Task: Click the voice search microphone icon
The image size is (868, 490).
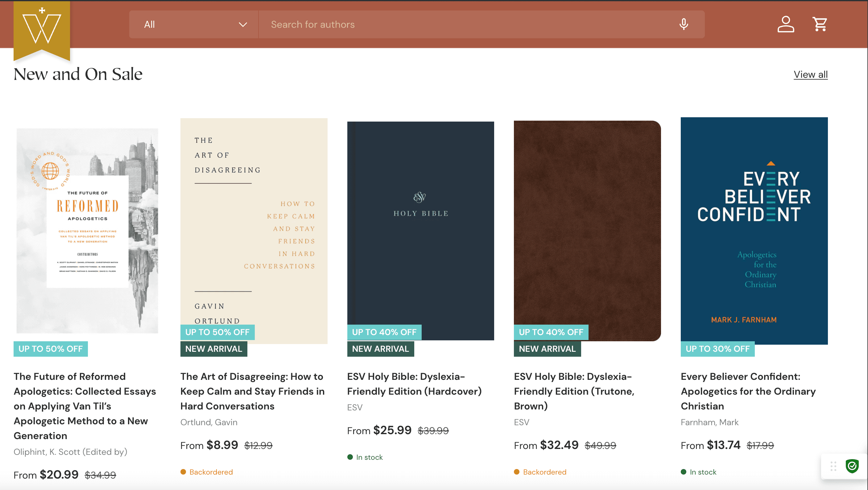Action: (x=684, y=24)
